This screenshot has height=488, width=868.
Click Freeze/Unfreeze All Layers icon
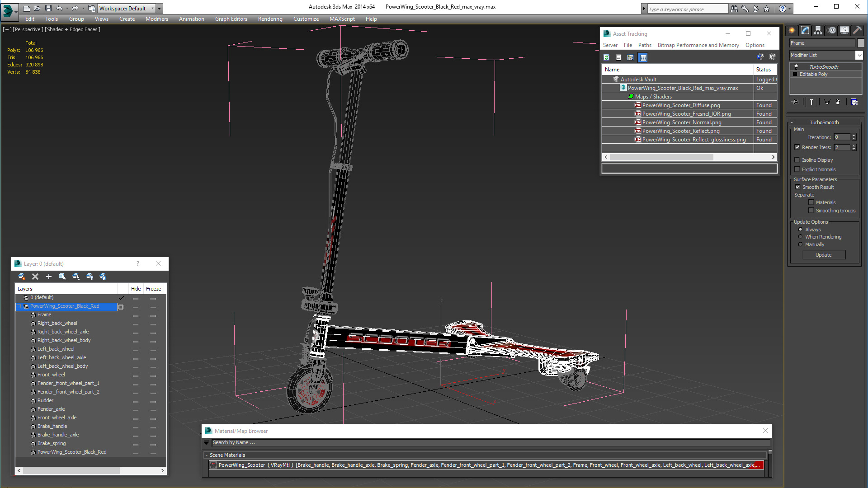[x=103, y=277]
